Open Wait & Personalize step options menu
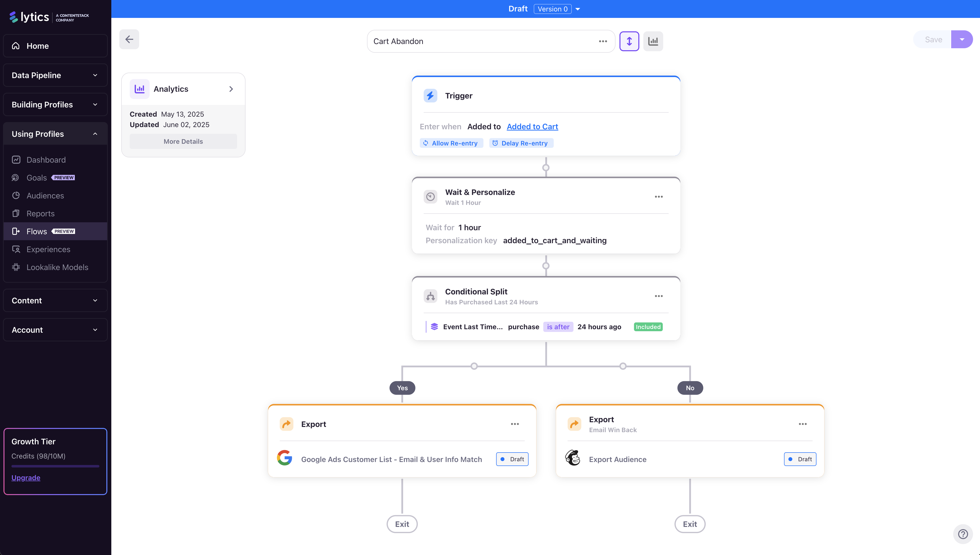The height and width of the screenshot is (555, 980). point(658,197)
